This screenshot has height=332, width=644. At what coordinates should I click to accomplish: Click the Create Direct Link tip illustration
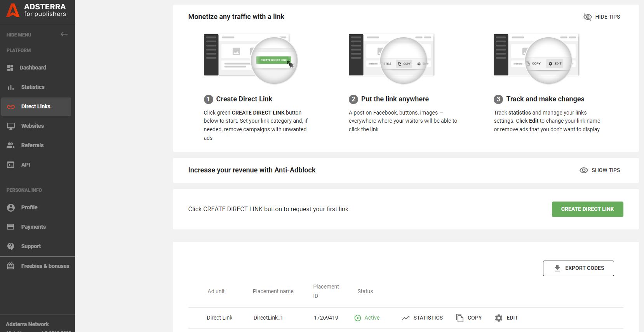point(251,58)
